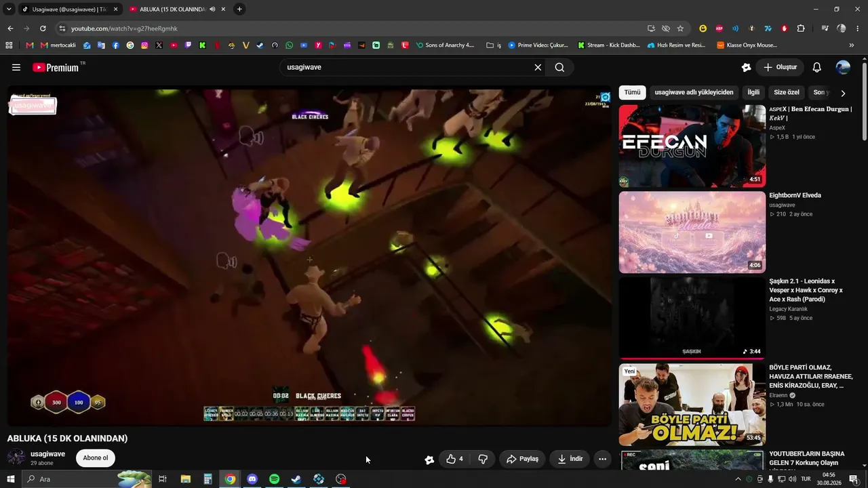
Task: Open Spotify from the taskbar
Action: tap(274, 479)
